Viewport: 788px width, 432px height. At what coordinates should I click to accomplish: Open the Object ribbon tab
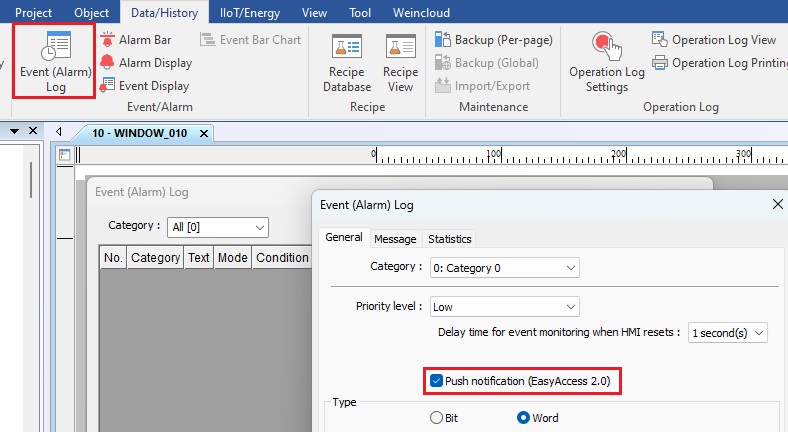91,13
